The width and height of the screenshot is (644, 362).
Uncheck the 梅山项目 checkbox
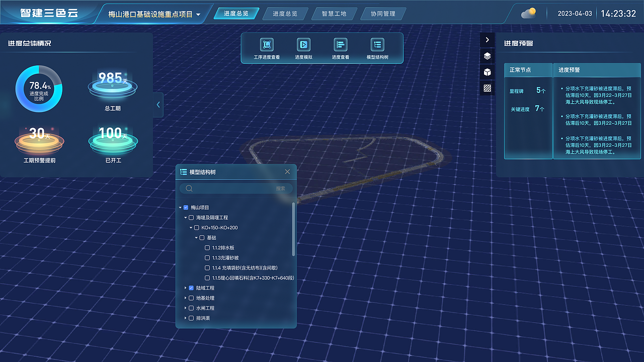(186, 208)
